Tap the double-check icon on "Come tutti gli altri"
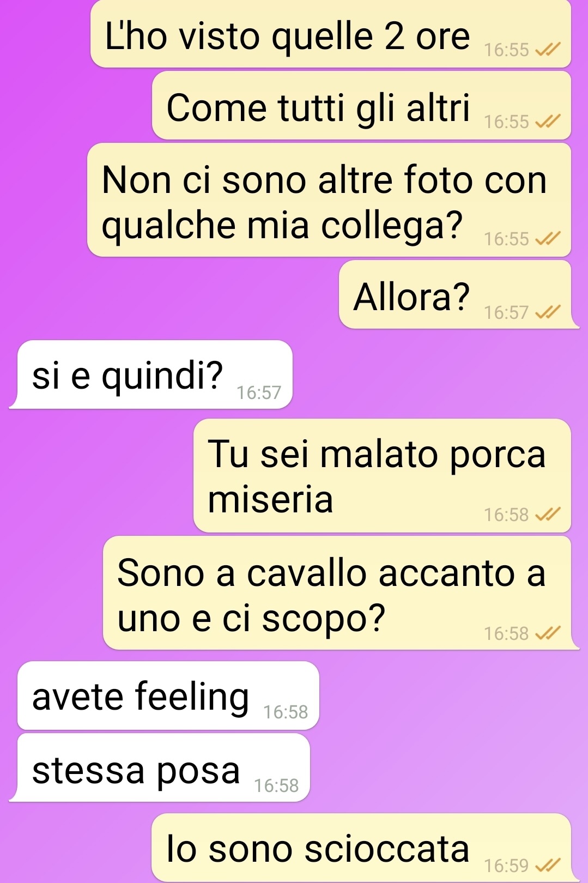Screen dimensions: 588x883 [x=548, y=122]
